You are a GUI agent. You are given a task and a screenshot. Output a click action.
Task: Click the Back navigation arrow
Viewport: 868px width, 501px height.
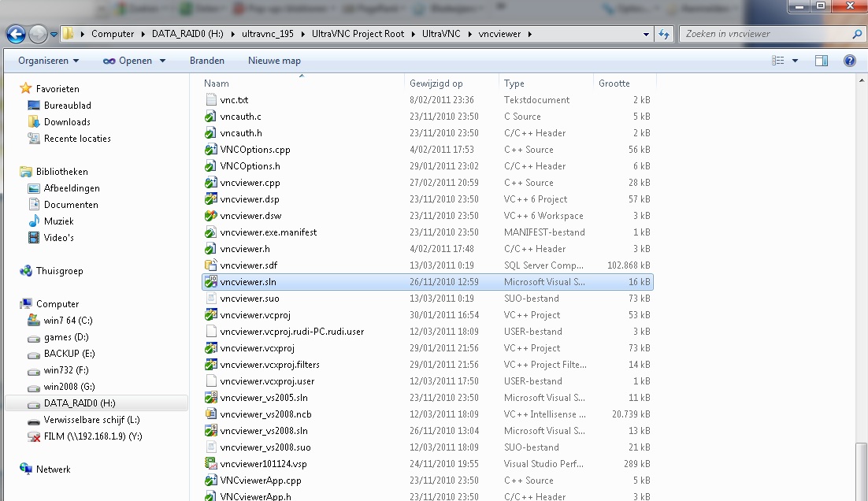[16, 35]
